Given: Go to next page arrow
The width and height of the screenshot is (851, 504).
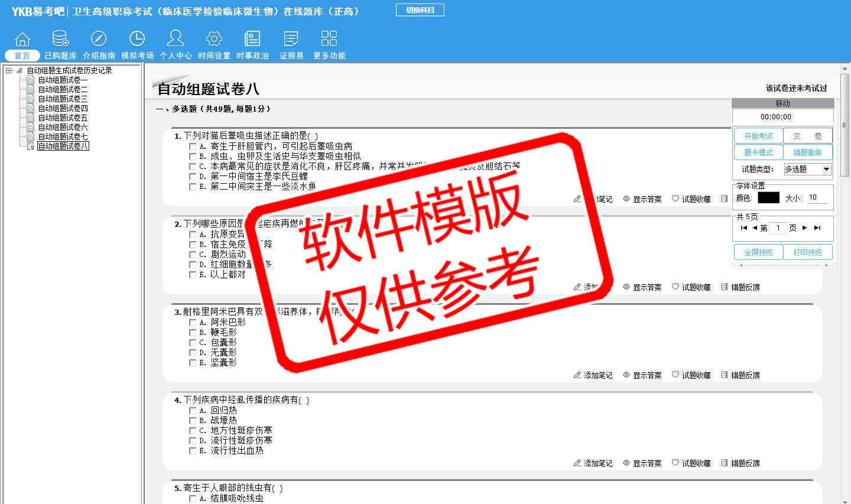Looking at the screenshot, I should click(x=805, y=227).
